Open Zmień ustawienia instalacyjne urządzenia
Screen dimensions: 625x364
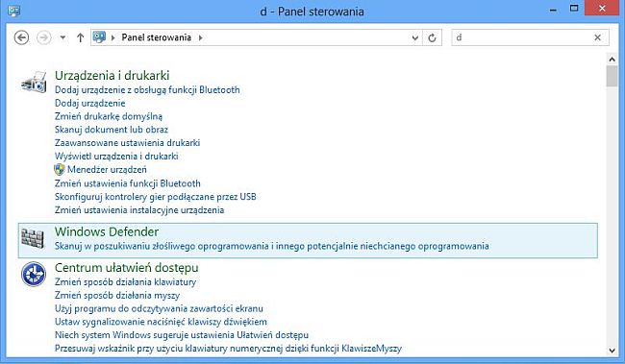pyautogui.click(x=139, y=210)
